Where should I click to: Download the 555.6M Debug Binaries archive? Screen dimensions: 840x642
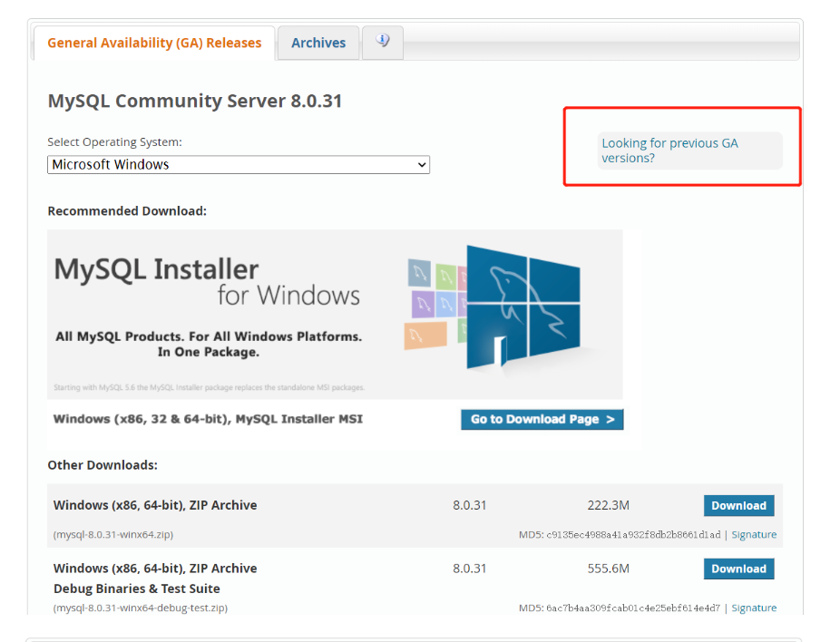point(738,569)
